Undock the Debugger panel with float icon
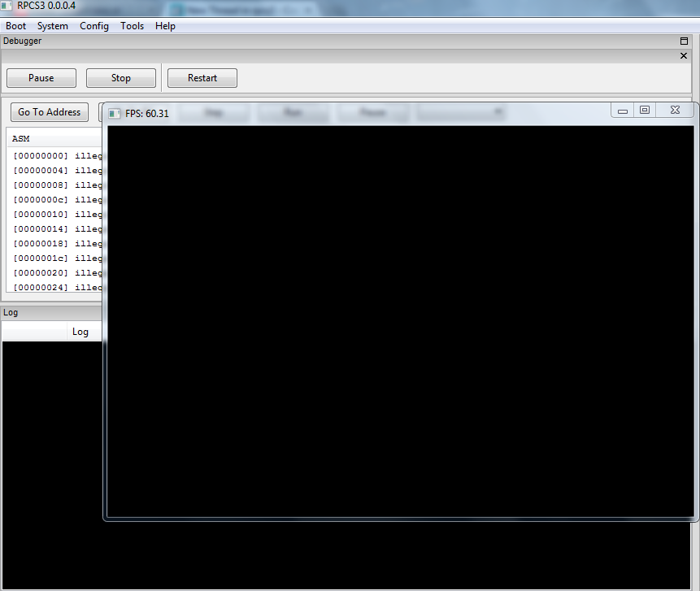Image resolution: width=700 pixels, height=591 pixels. [x=684, y=41]
